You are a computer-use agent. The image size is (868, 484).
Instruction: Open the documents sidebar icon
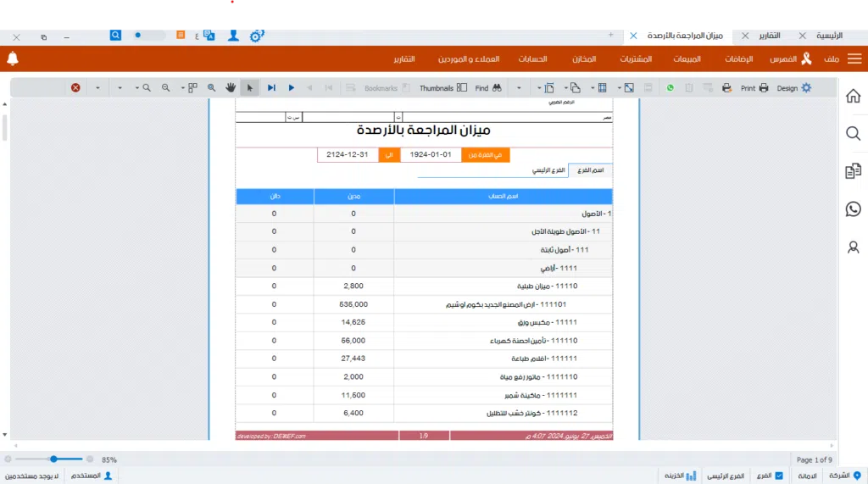(853, 171)
